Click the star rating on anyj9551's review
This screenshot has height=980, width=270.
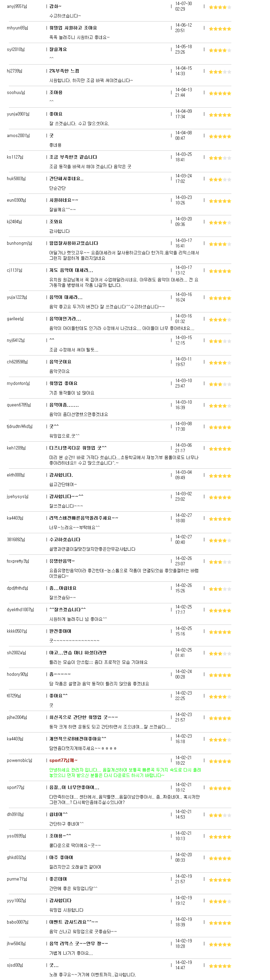coord(220,7)
